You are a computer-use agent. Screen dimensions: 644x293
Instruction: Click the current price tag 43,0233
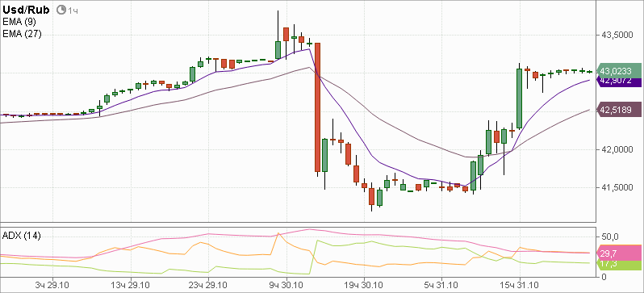[x=620, y=71]
